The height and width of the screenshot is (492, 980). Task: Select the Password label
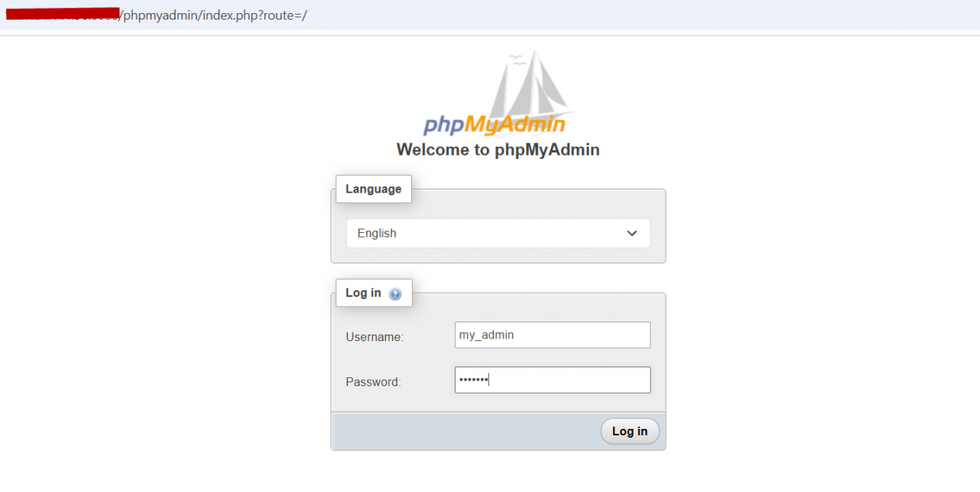373,382
